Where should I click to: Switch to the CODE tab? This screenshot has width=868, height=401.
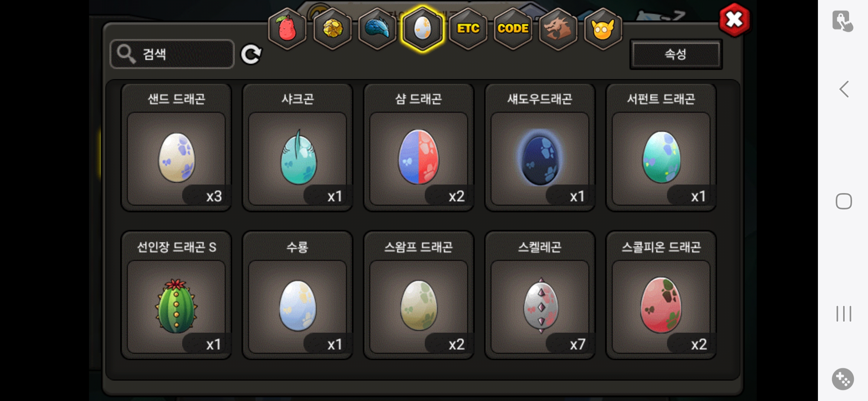513,29
